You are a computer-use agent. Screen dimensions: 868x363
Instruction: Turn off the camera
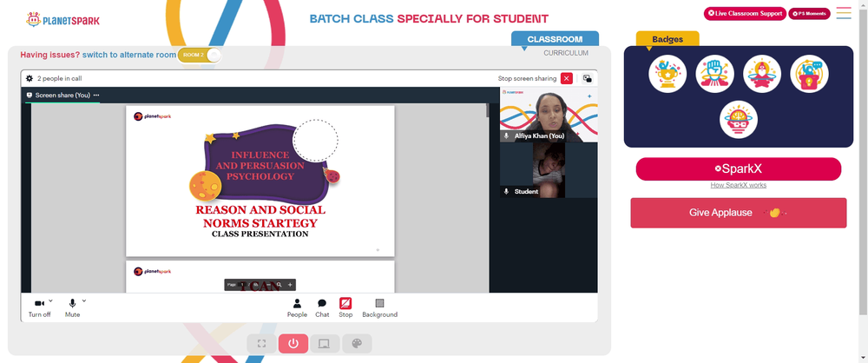click(x=39, y=307)
